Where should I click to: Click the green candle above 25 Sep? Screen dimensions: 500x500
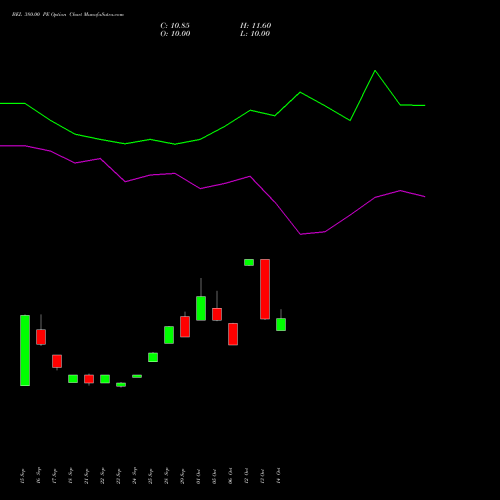(153, 357)
